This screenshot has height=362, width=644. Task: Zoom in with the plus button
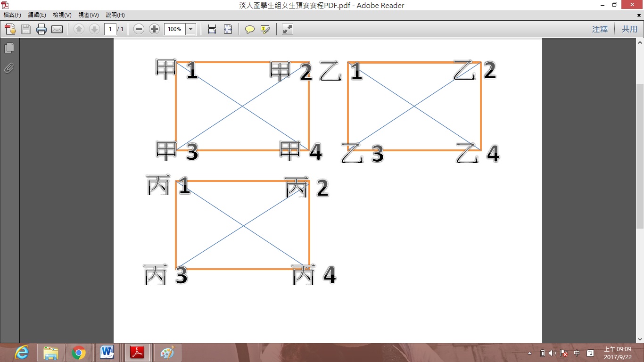click(154, 29)
